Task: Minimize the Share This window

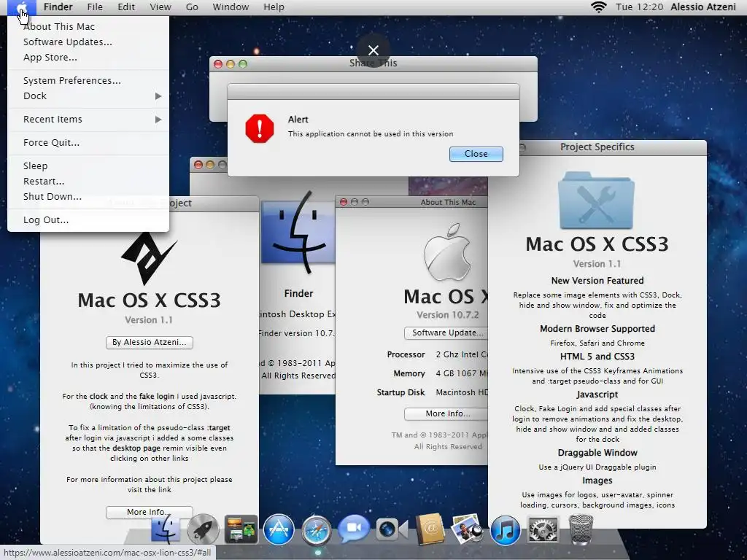Action: [231, 64]
